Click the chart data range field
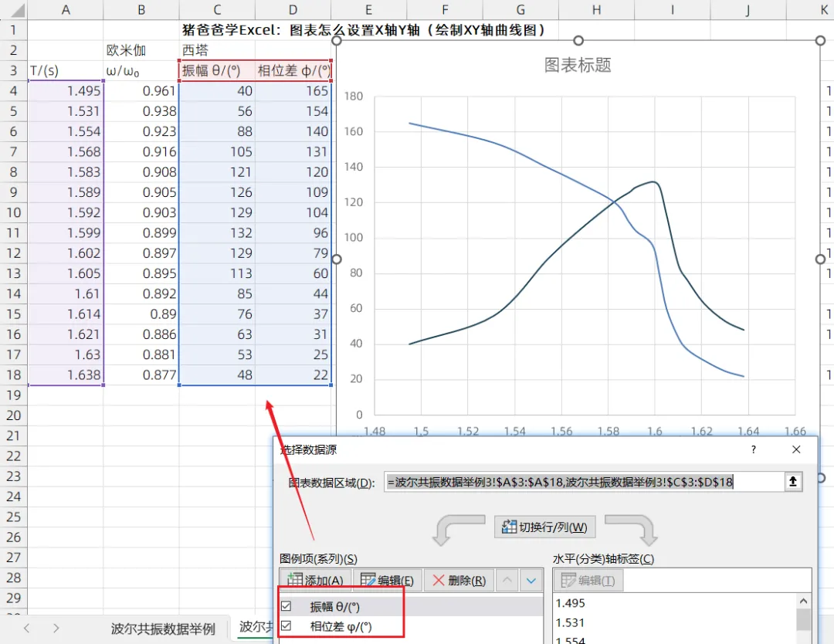Viewport: 834px width, 644px height. point(584,482)
